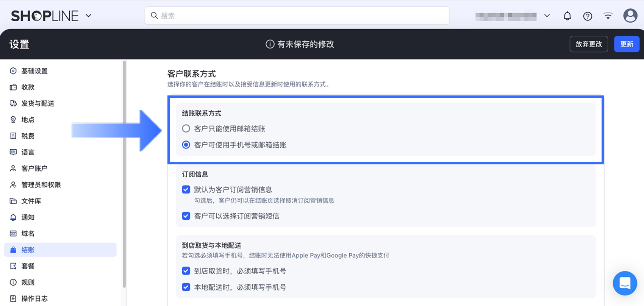This screenshot has width=644, height=306.
Task: Open 地点 locations settings
Action: [x=28, y=120]
